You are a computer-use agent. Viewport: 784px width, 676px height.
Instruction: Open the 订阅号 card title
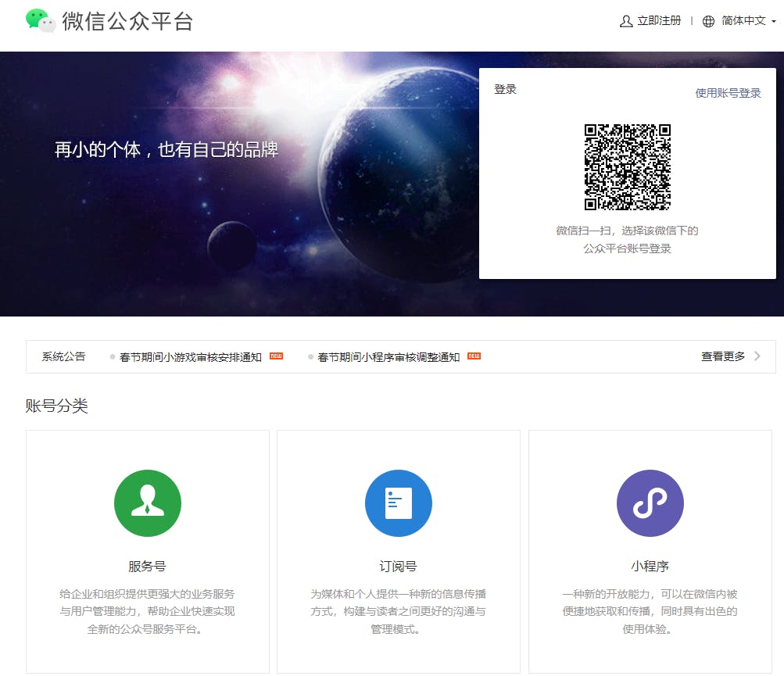click(398, 567)
